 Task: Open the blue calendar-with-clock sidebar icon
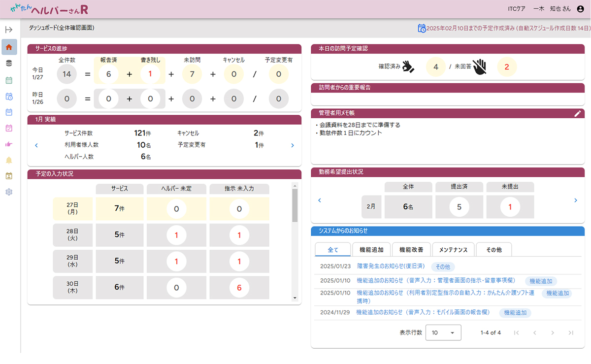click(9, 96)
